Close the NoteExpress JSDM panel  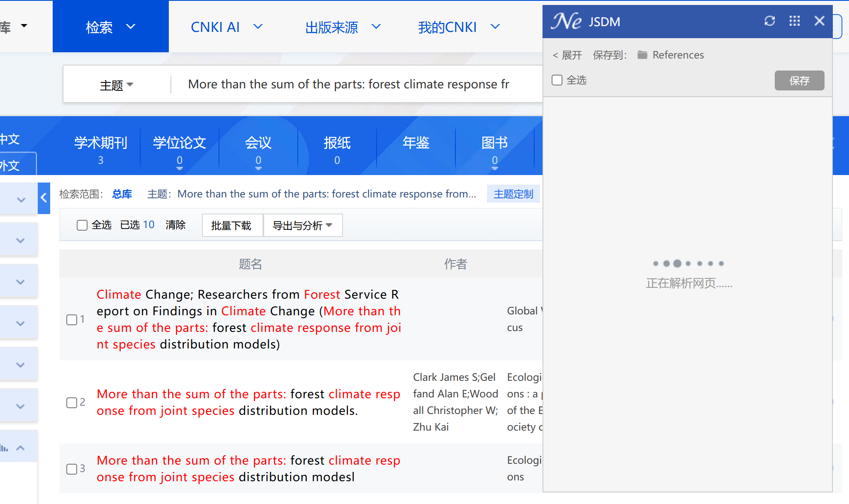click(x=819, y=21)
